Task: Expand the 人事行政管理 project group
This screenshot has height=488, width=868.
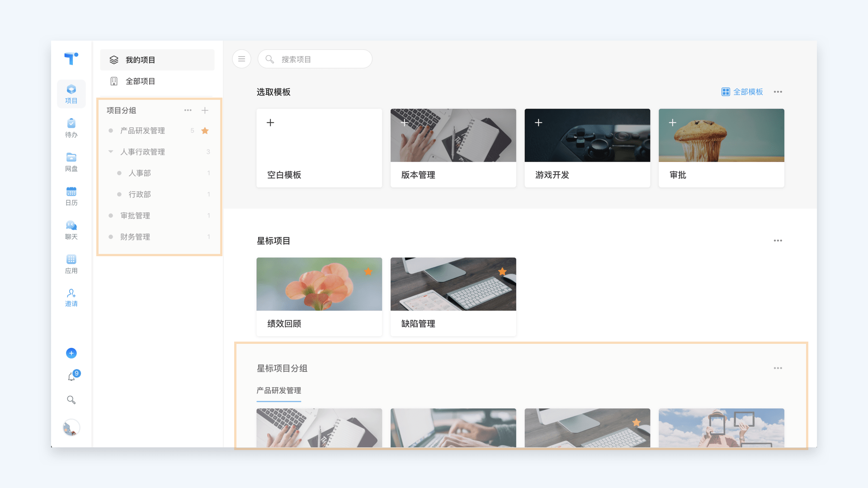Action: 110,152
